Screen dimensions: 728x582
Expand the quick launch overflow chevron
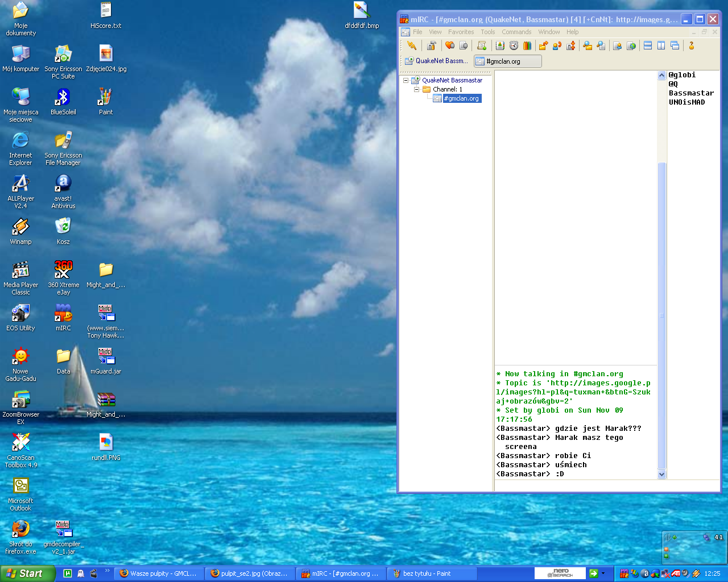click(x=107, y=571)
